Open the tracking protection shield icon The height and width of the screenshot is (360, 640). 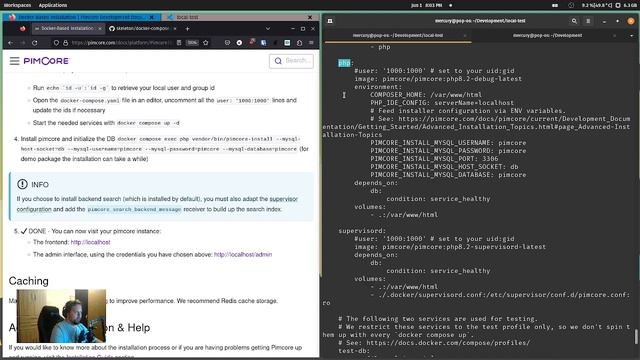56,42
